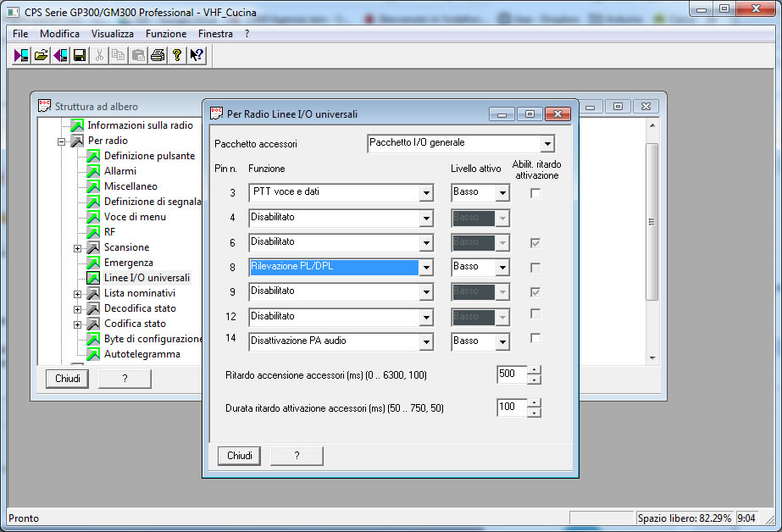Image resolution: width=782 pixels, height=532 pixels.
Task: Click the Read codeplug from radio toolbar icon
Action: pos(21,55)
